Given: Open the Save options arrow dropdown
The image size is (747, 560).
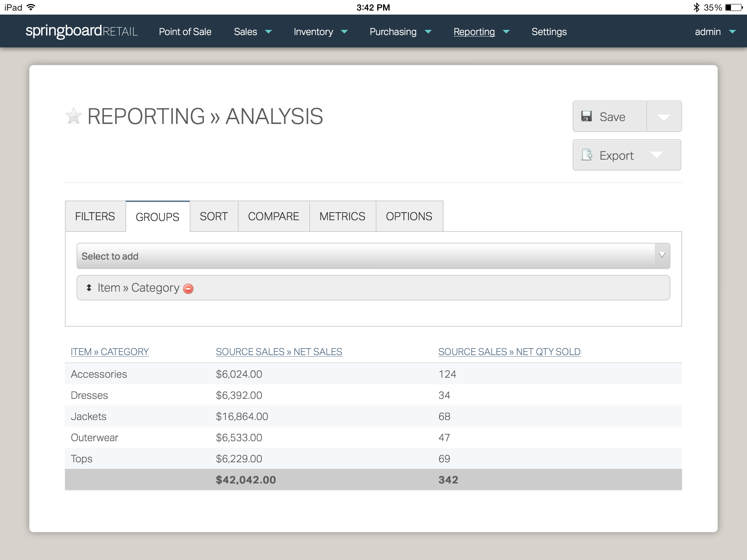Looking at the screenshot, I should pyautogui.click(x=663, y=117).
